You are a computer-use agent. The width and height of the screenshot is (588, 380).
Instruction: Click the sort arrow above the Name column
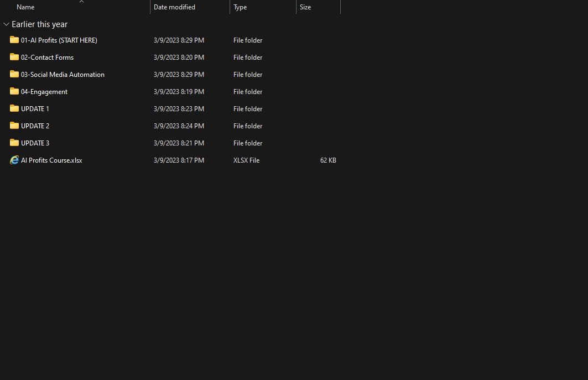pyautogui.click(x=81, y=2)
